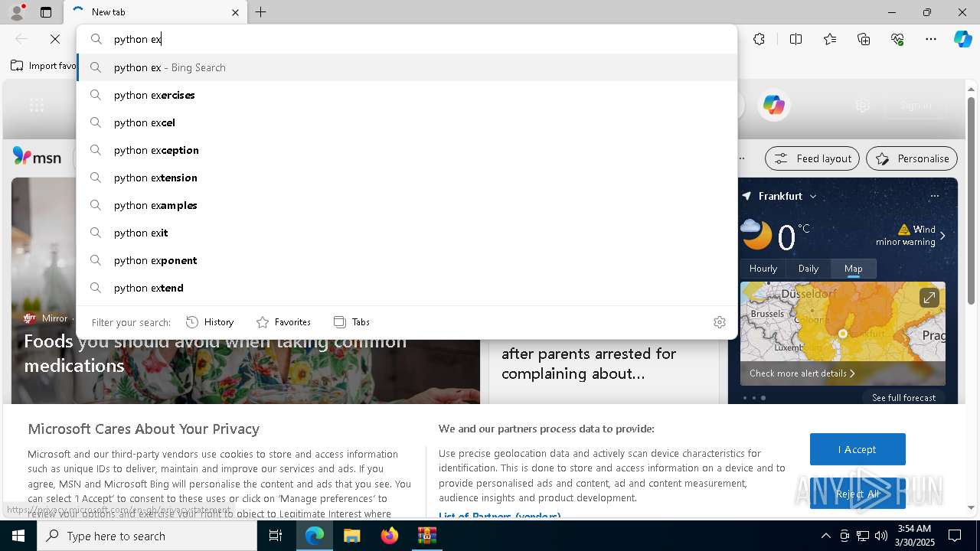Open page settings gear icon
980x551 pixels.
[863, 106]
